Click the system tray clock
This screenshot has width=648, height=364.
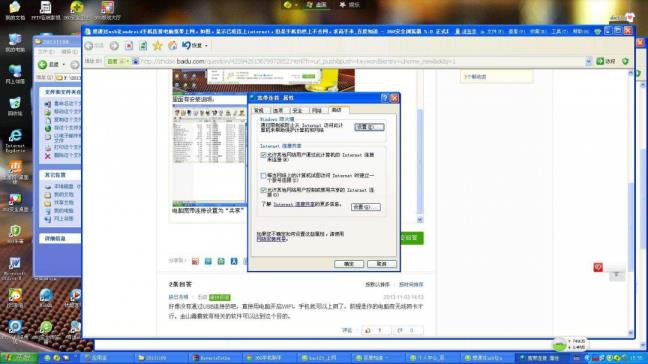[x=637, y=358]
